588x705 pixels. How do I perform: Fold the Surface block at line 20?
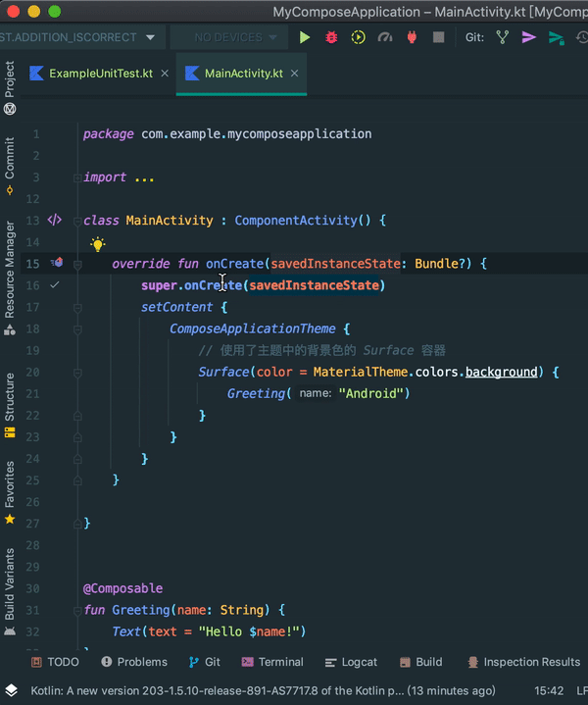pos(77,373)
